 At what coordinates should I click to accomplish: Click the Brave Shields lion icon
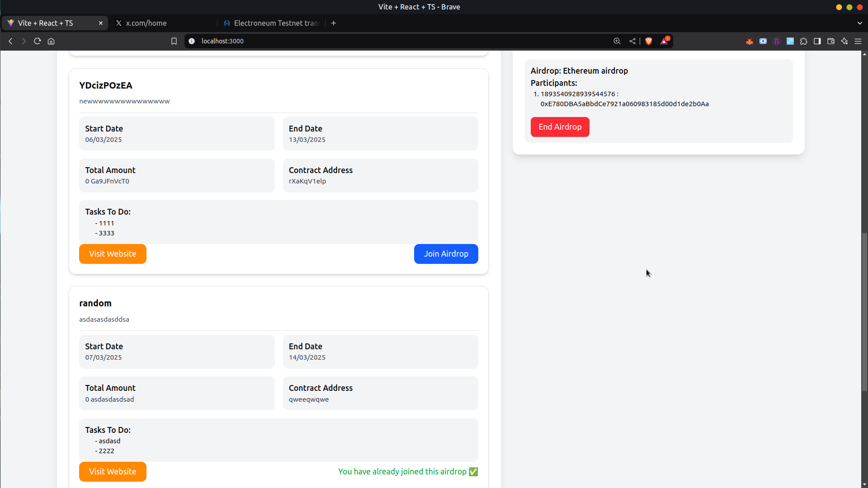649,41
